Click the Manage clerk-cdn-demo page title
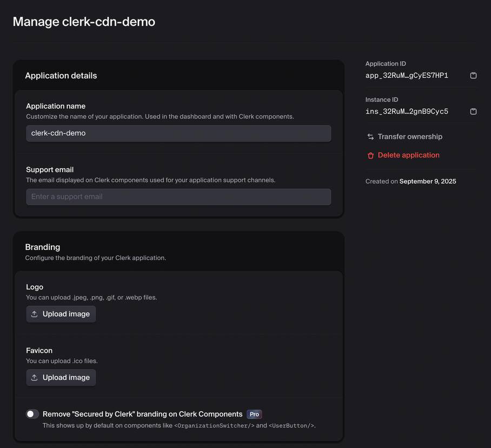This screenshot has height=448, width=491. (x=84, y=22)
